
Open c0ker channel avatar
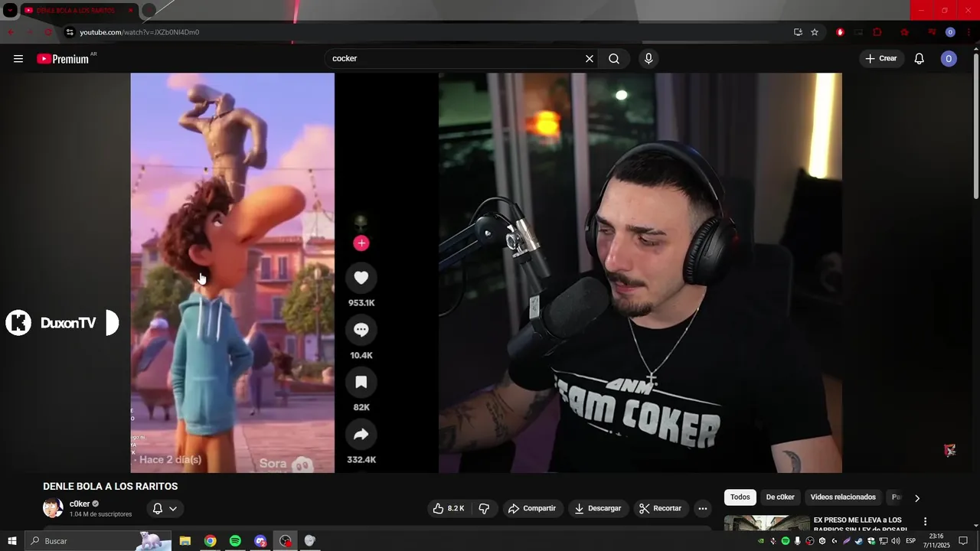coord(53,508)
